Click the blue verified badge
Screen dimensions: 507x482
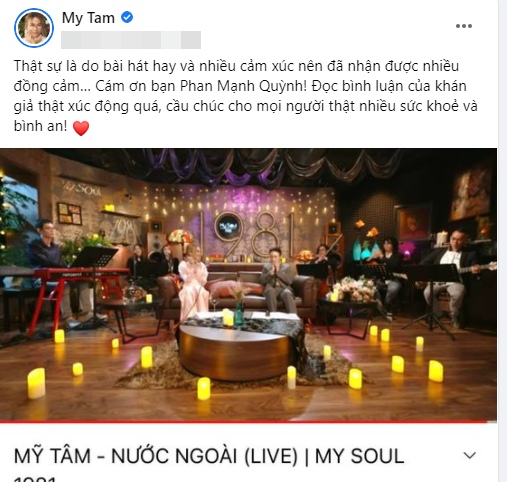click(x=127, y=17)
